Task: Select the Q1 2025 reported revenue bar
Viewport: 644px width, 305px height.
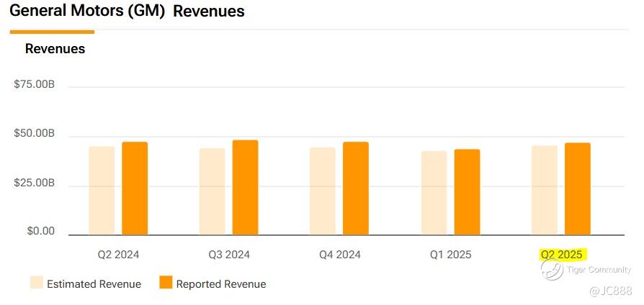Action: (x=467, y=192)
